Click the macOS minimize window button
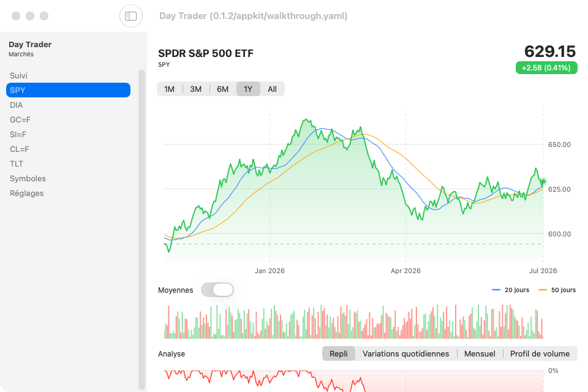 coord(30,16)
